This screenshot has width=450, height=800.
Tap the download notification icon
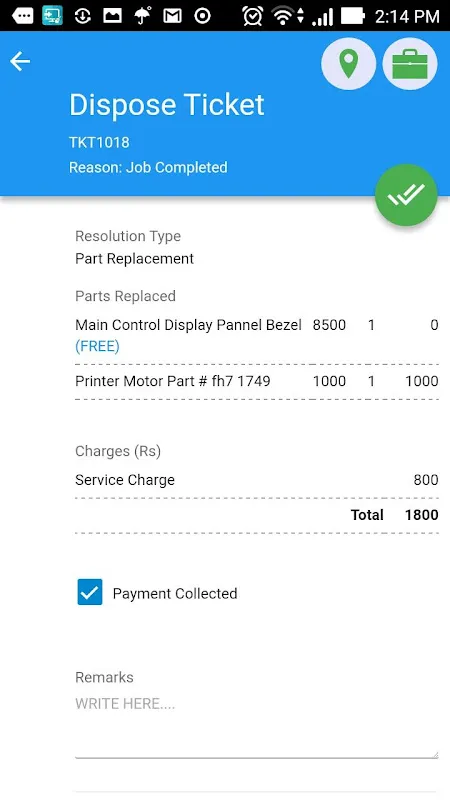82,16
